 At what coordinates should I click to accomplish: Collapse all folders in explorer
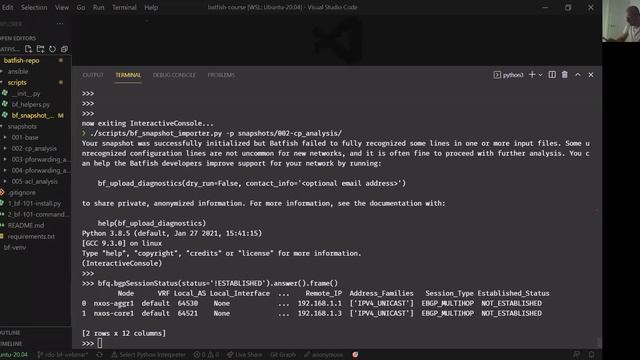coord(64,49)
